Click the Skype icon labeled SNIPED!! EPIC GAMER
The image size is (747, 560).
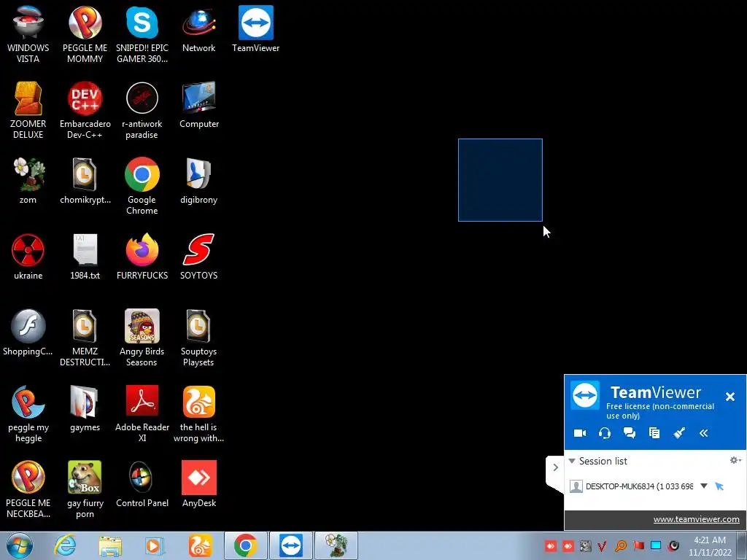(142, 34)
